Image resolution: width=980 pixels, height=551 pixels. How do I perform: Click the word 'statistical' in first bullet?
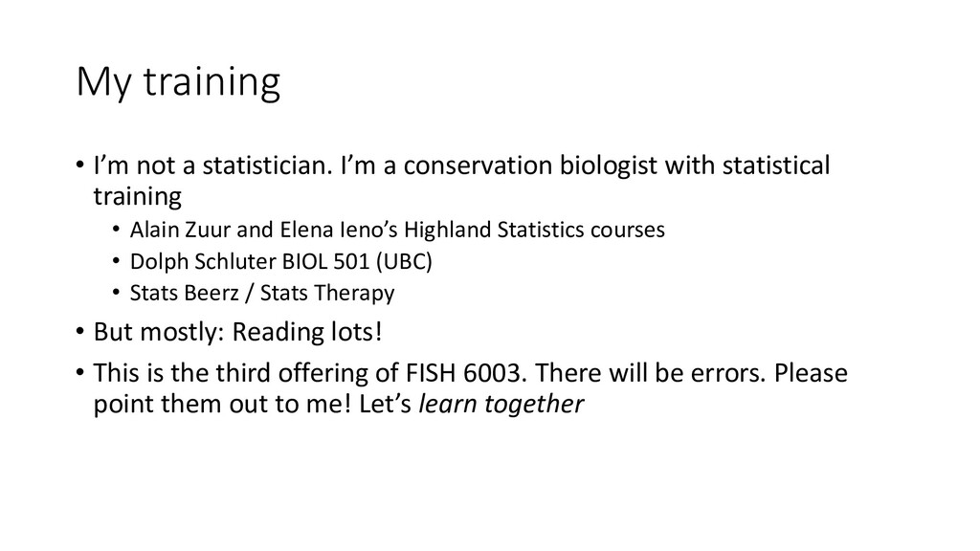click(776, 165)
